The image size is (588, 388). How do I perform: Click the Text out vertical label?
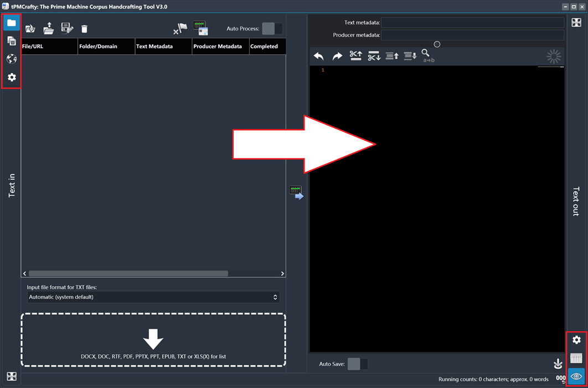point(576,202)
